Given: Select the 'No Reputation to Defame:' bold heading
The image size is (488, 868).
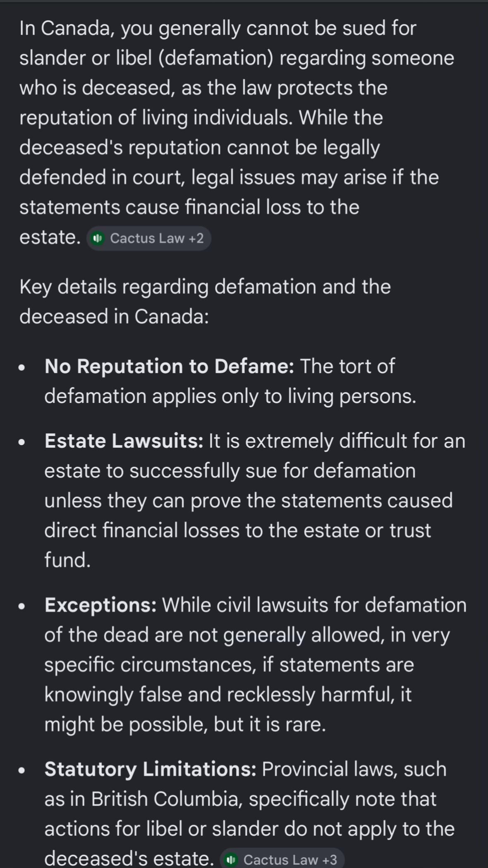Looking at the screenshot, I should (170, 366).
